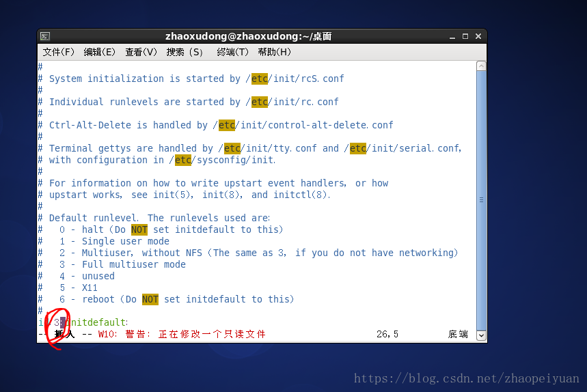Open the 查看(V) menu

(x=141, y=52)
